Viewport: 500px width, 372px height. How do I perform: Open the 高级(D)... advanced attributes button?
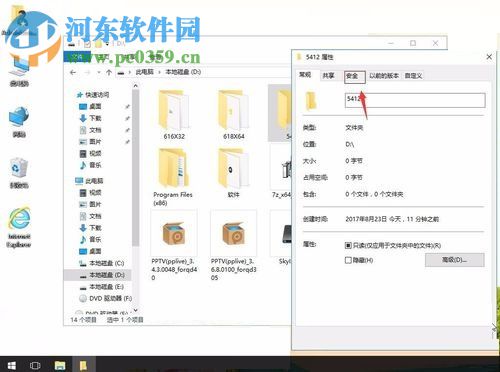coord(455,260)
